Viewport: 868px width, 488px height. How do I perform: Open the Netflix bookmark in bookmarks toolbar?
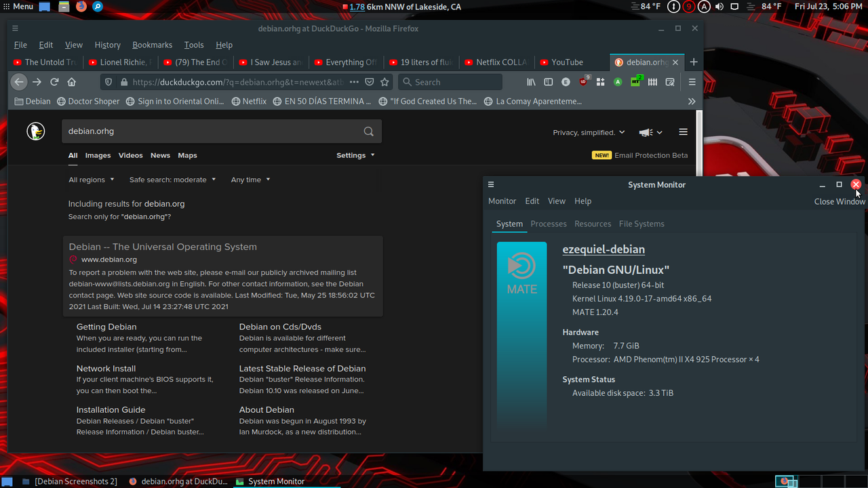249,101
